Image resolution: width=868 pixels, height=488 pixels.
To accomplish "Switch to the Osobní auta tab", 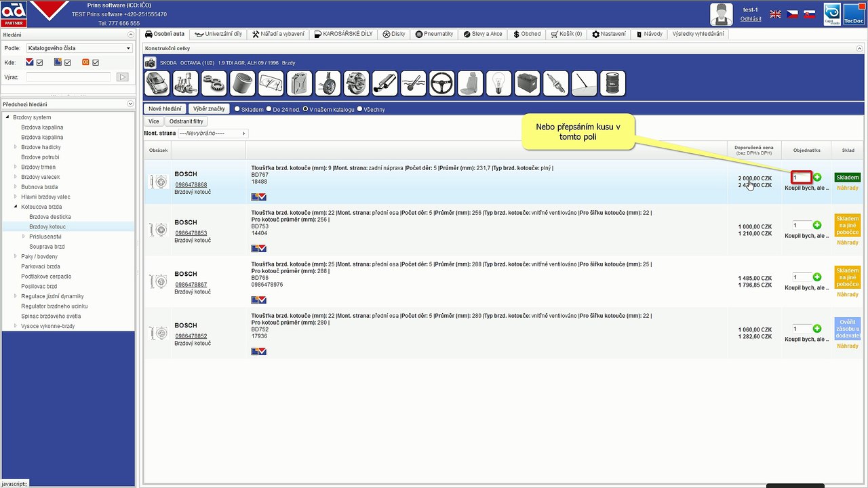I will [165, 34].
